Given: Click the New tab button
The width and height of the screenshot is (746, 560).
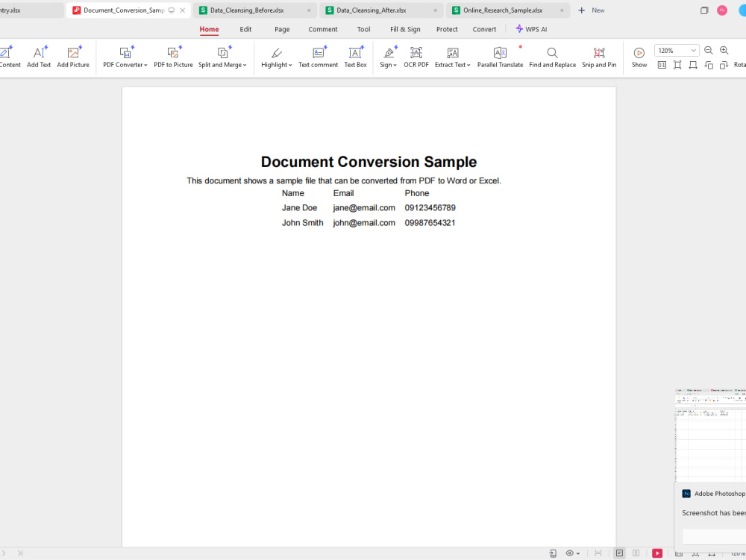Looking at the screenshot, I should (x=592, y=10).
